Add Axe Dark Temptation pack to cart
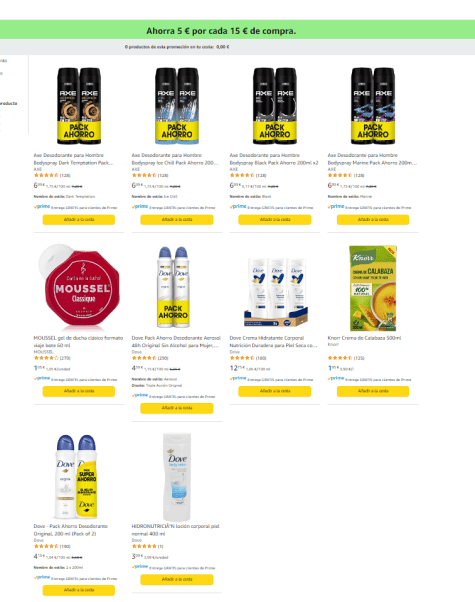475x602 pixels. click(79, 220)
